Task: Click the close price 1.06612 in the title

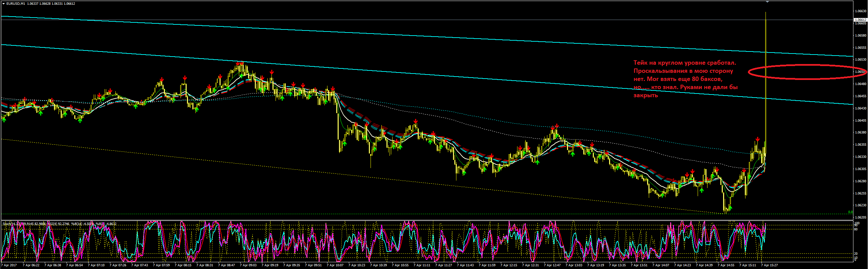Action: [x=69, y=4]
